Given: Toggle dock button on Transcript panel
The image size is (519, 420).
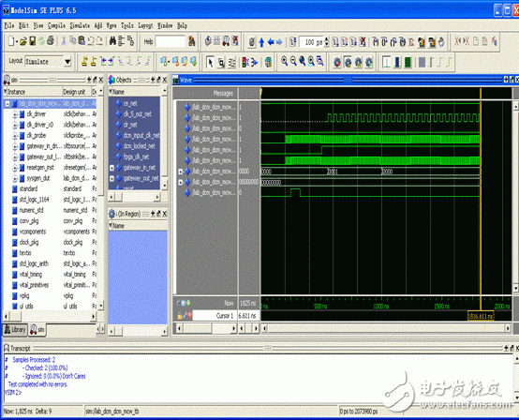Looking at the screenshot, I should coord(512,348).
